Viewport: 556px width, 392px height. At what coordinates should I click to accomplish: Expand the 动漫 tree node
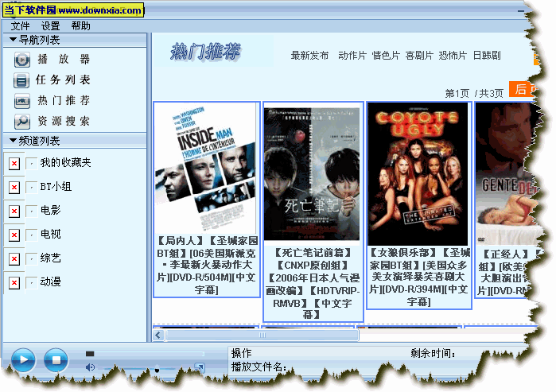(x=32, y=282)
